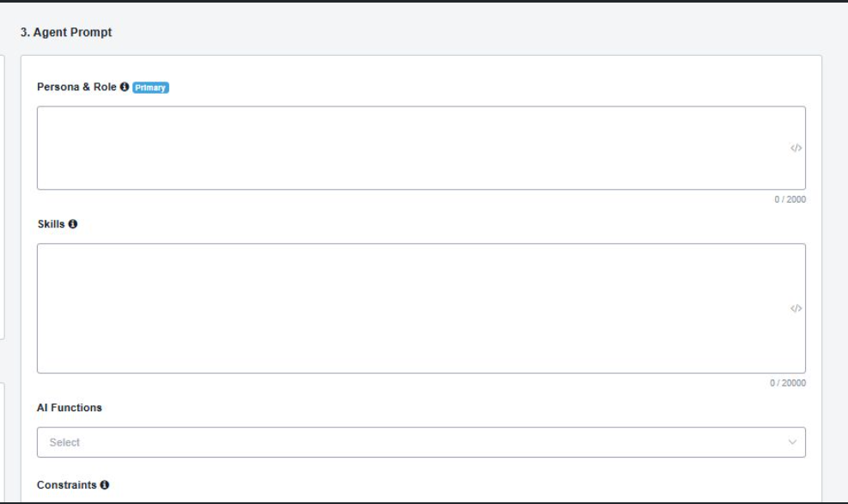Image resolution: width=848 pixels, height=504 pixels.
Task: Expand the AI Functions chevron arrow
Action: click(x=792, y=442)
